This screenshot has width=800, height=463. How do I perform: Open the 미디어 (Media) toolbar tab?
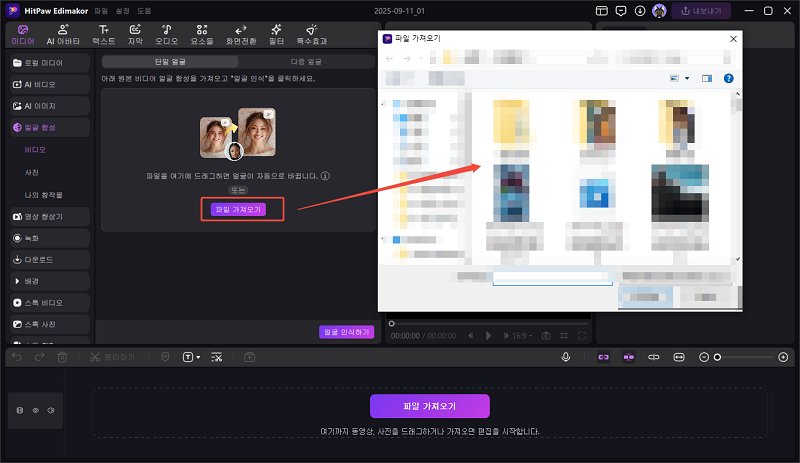(x=23, y=35)
